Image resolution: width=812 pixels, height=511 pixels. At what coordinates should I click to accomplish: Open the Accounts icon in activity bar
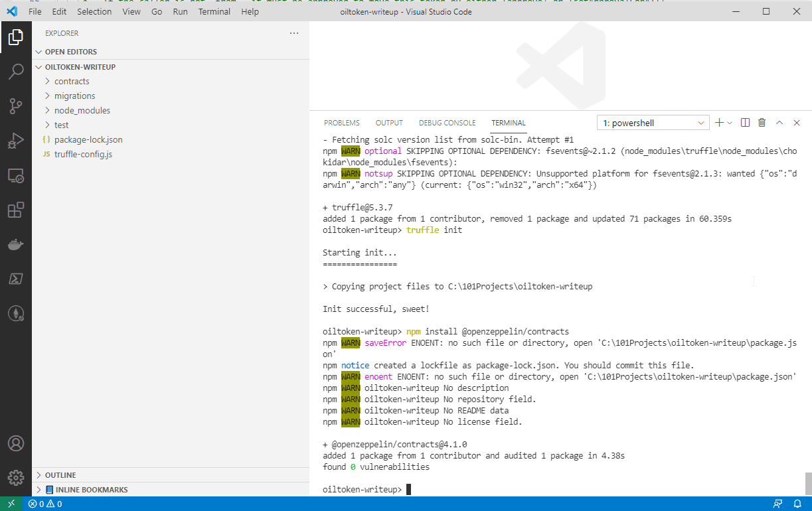(16, 443)
